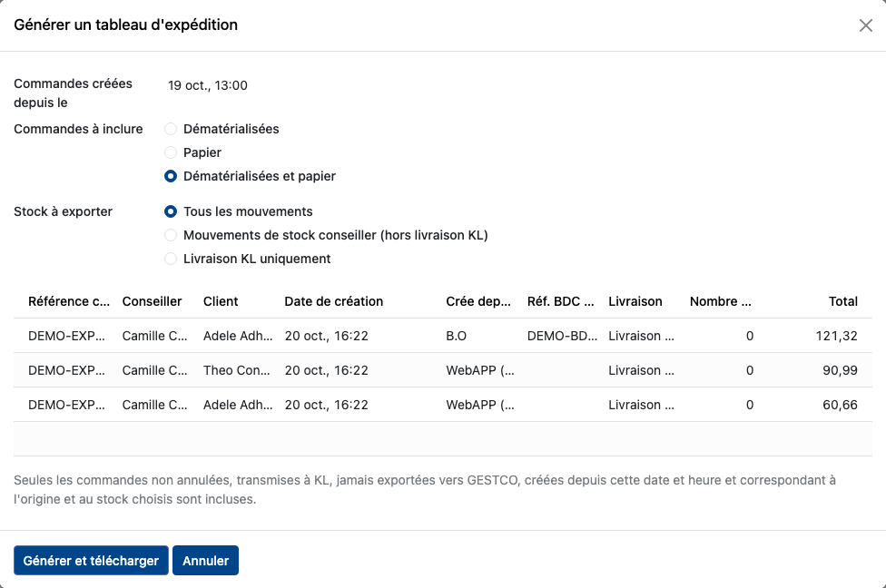Image resolution: width=886 pixels, height=588 pixels.
Task: Click the Theo Con... client cell
Action: click(x=237, y=370)
